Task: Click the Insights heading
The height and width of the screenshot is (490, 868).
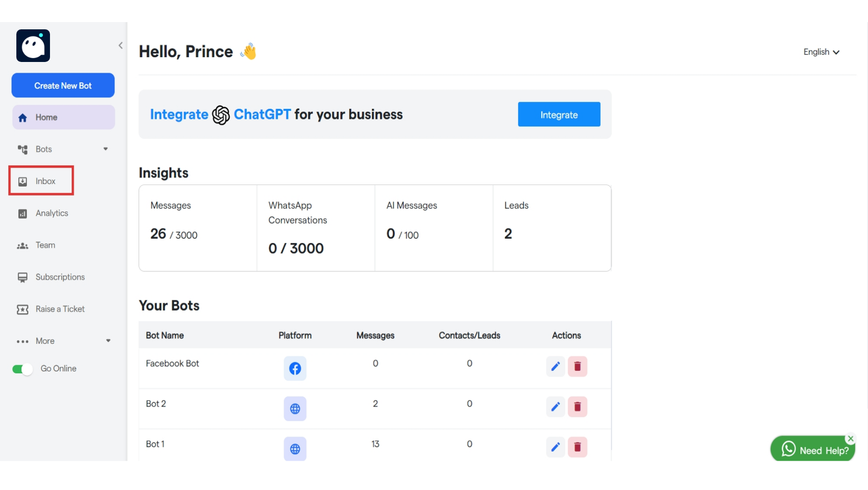Action: coord(163,173)
